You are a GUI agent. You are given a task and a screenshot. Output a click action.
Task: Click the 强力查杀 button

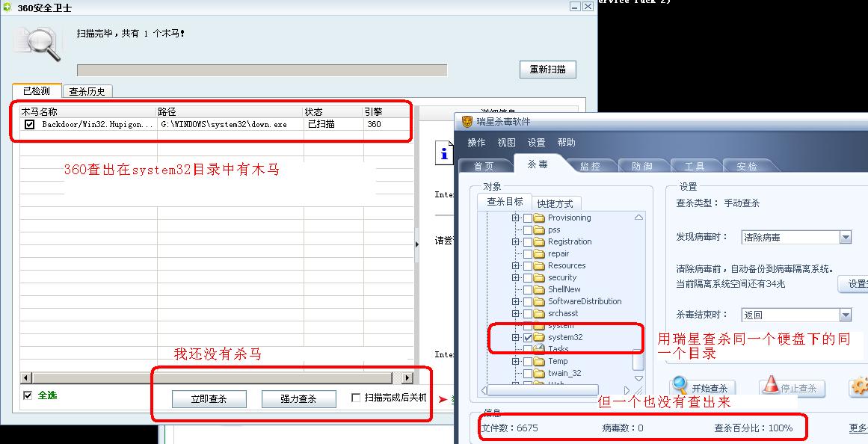tap(298, 398)
